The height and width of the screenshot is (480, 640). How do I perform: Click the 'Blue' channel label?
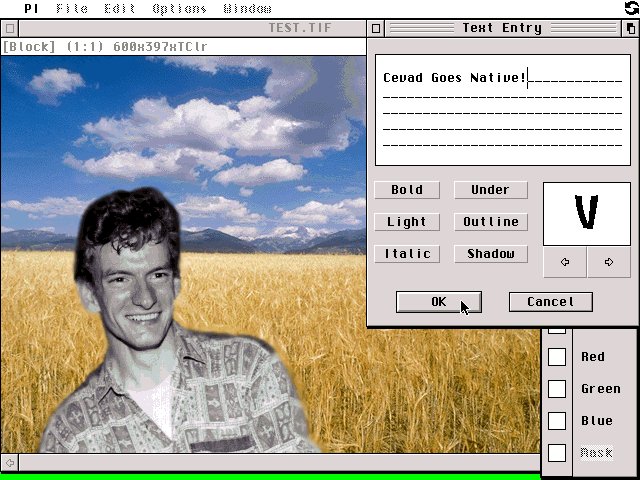(x=597, y=421)
